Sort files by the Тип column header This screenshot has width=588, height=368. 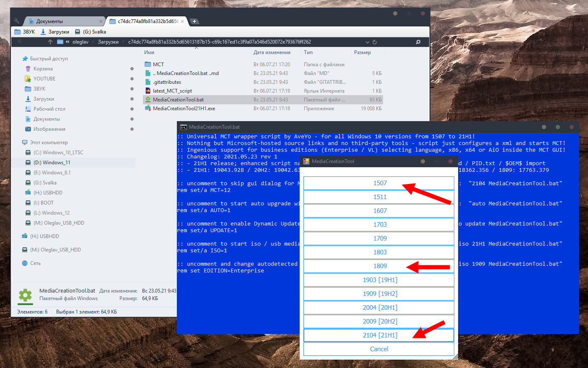pos(308,52)
